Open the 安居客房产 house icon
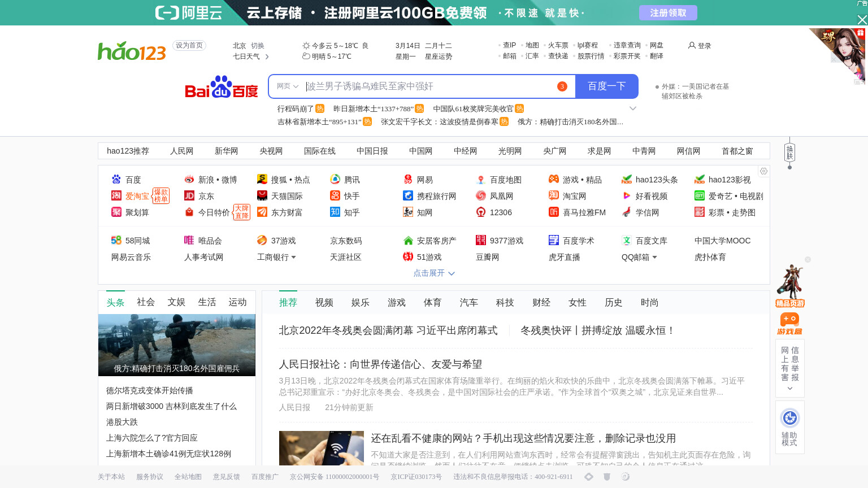The image size is (868, 488). (x=407, y=240)
